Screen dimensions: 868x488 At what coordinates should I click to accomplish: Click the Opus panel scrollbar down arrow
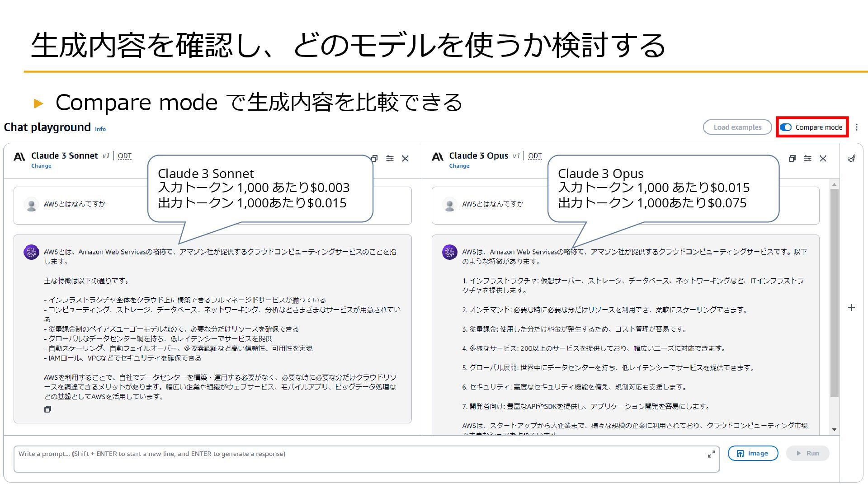tap(834, 430)
